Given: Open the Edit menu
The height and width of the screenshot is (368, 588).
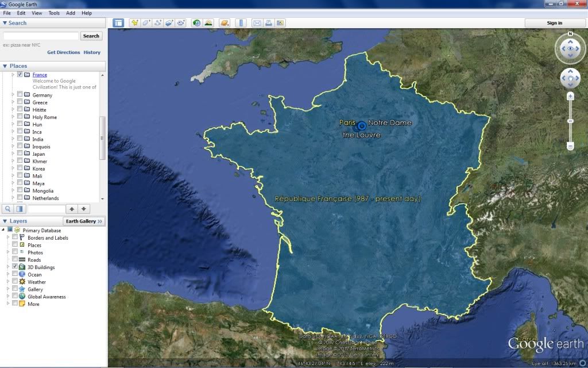Looking at the screenshot, I should (21, 13).
